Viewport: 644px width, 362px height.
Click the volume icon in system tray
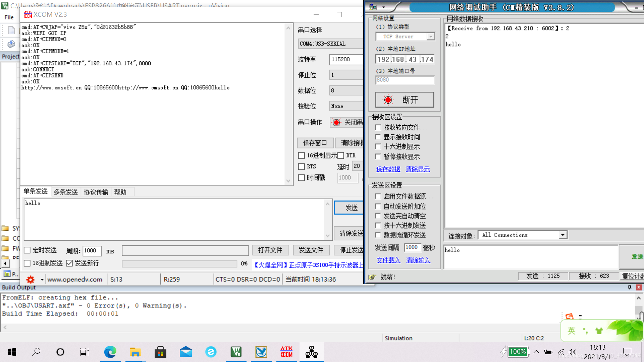click(x=572, y=352)
